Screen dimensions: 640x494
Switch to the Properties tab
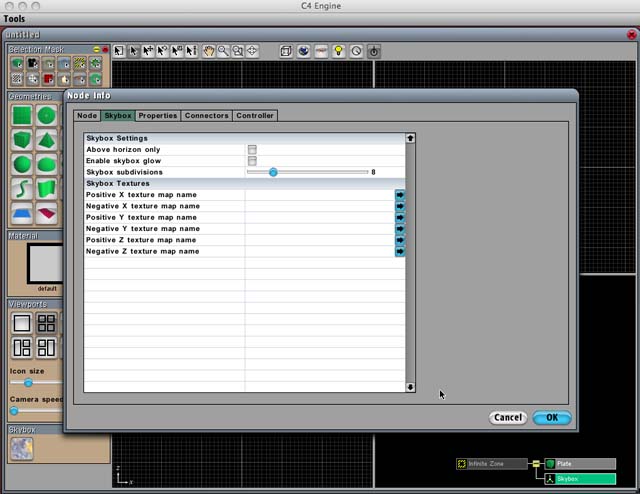pyautogui.click(x=157, y=116)
